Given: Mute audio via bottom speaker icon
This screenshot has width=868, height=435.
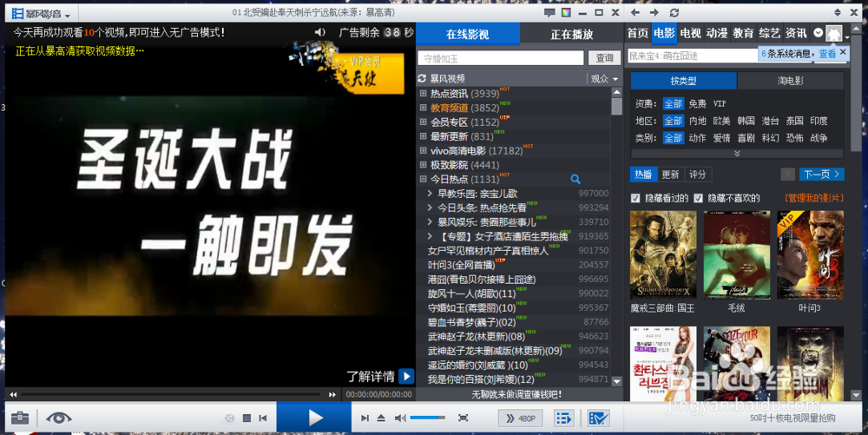Looking at the screenshot, I should click(399, 419).
